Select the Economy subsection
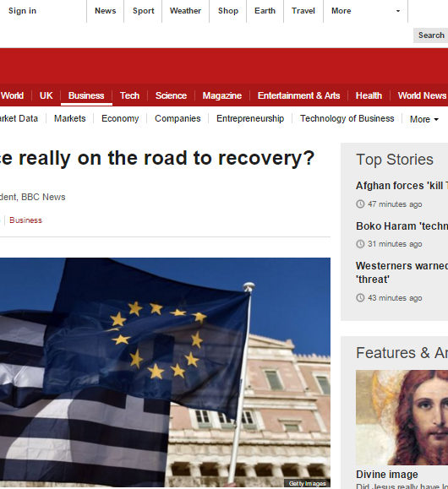 (120, 118)
